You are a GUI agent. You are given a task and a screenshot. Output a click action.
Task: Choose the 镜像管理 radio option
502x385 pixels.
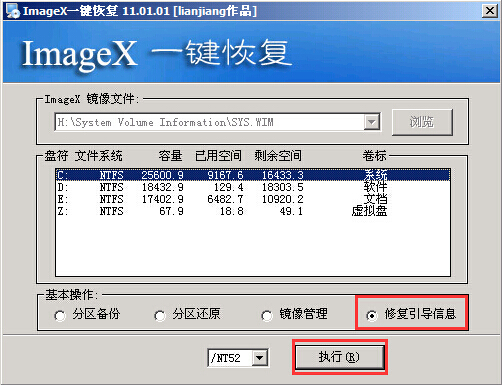coord(267,315)
